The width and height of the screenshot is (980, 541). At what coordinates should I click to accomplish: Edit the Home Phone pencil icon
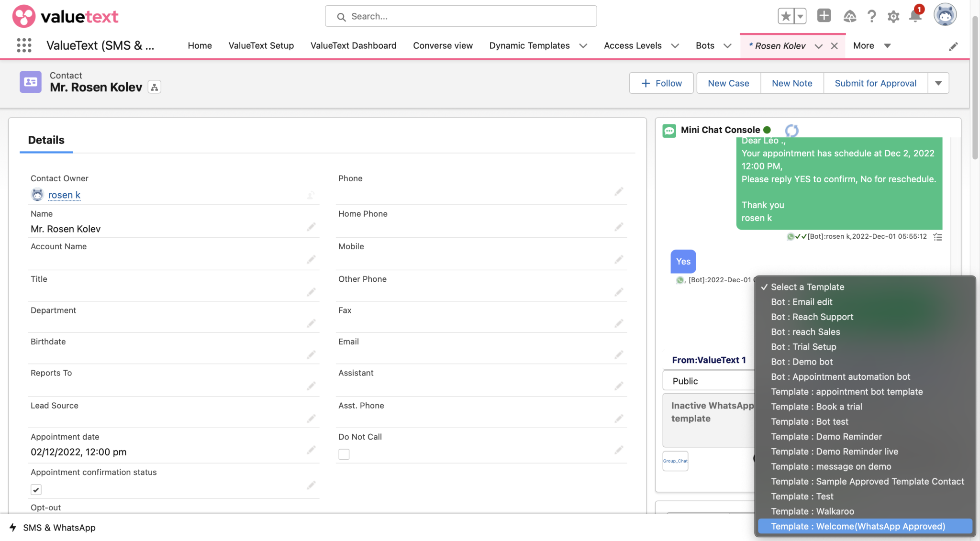click(619, 227)
